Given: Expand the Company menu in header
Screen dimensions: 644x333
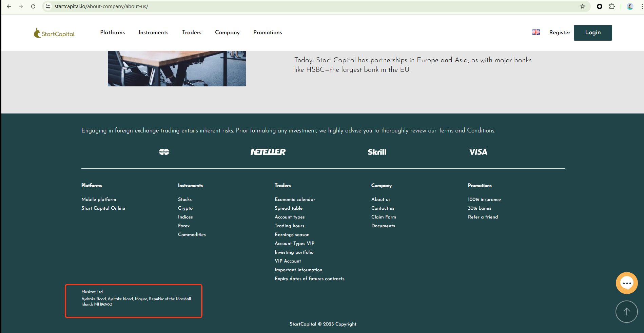Looking at the screenshot, I should (x=227, y=33).
